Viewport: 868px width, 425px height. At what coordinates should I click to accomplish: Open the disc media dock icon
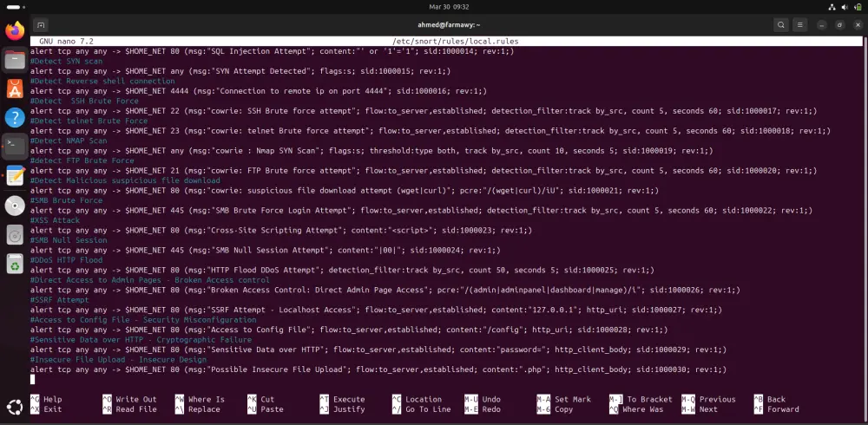click(15, 206)
